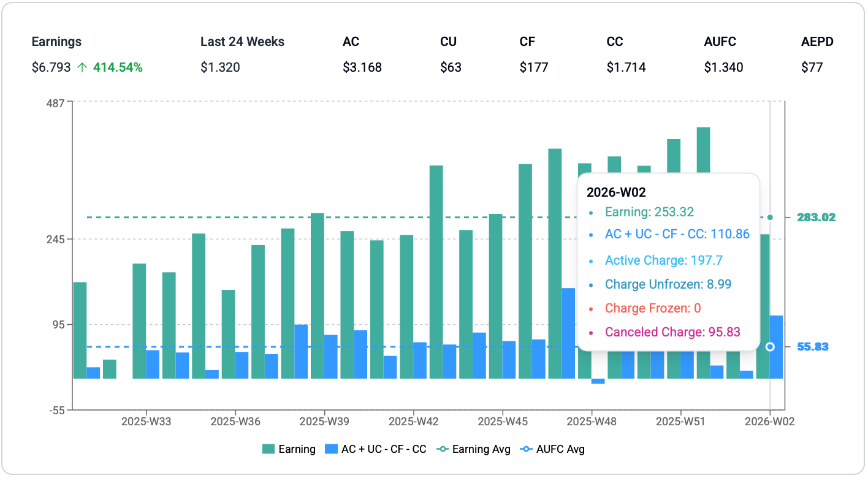The image size is (868, 478).
Task: Click the negative blue bar below zero line
Action: coord(598,381)
